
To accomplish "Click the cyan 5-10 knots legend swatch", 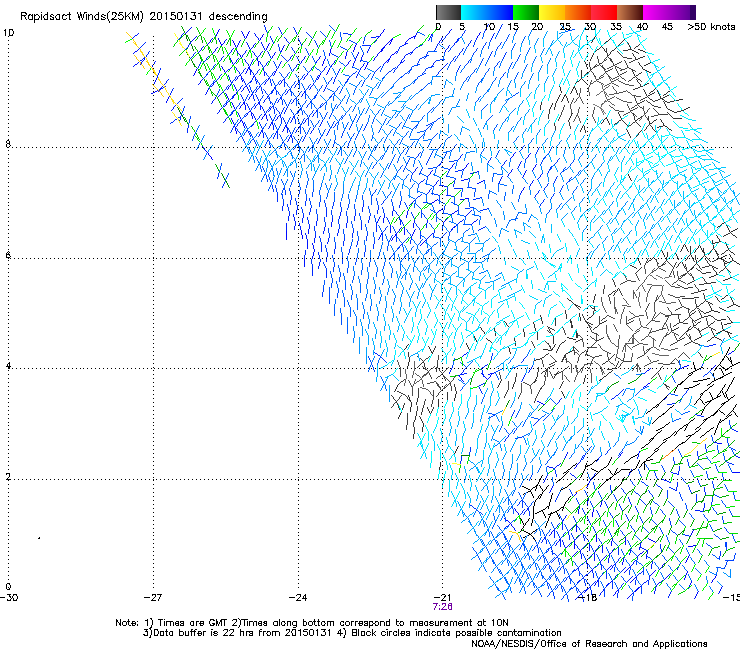I will 474,12.
